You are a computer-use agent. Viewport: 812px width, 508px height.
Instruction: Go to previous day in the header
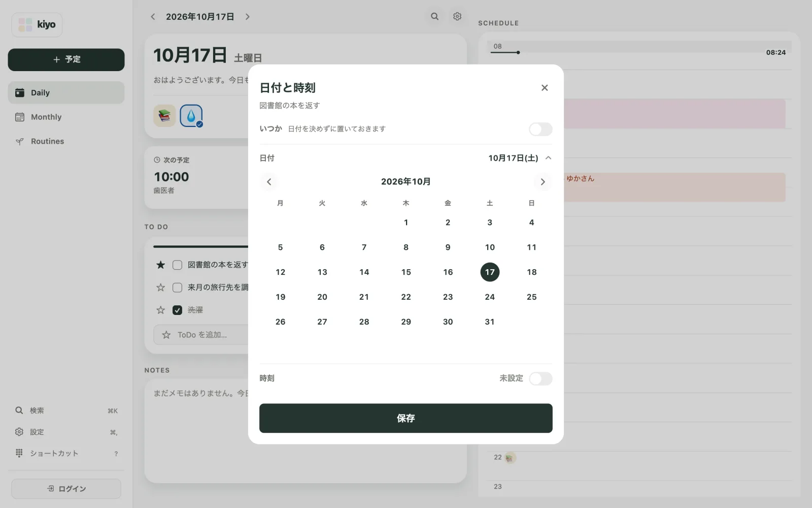(153, 17)
